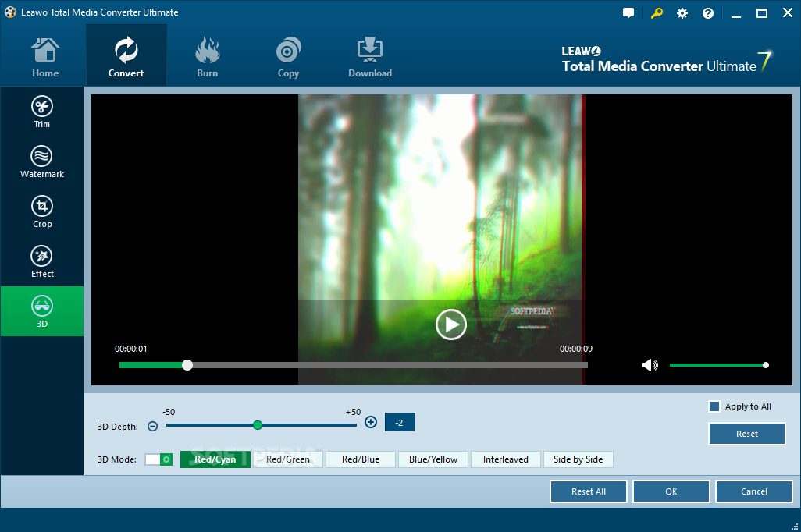
Task: Mute audio with the speaker icon
Action: [650, 365]
